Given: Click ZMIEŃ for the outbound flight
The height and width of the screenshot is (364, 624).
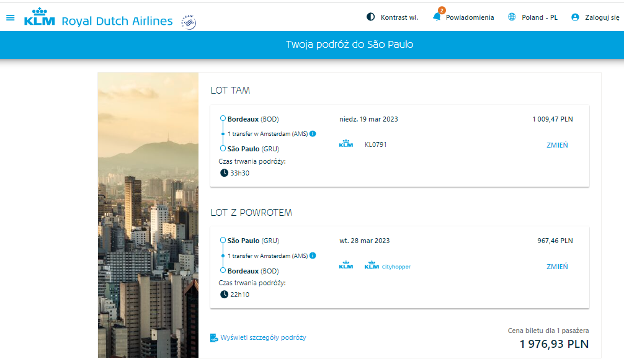Looking at the screenshot, I should point(557,145).
